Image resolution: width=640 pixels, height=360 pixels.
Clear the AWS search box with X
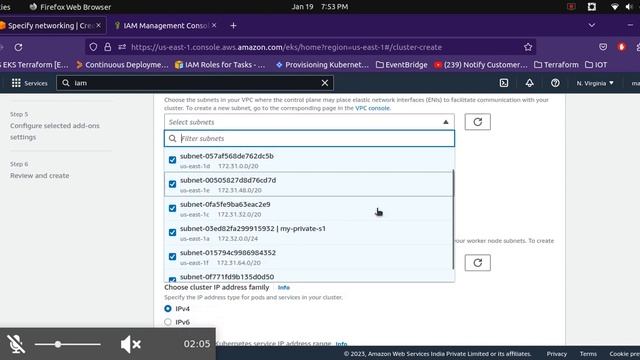pos(324,83)
